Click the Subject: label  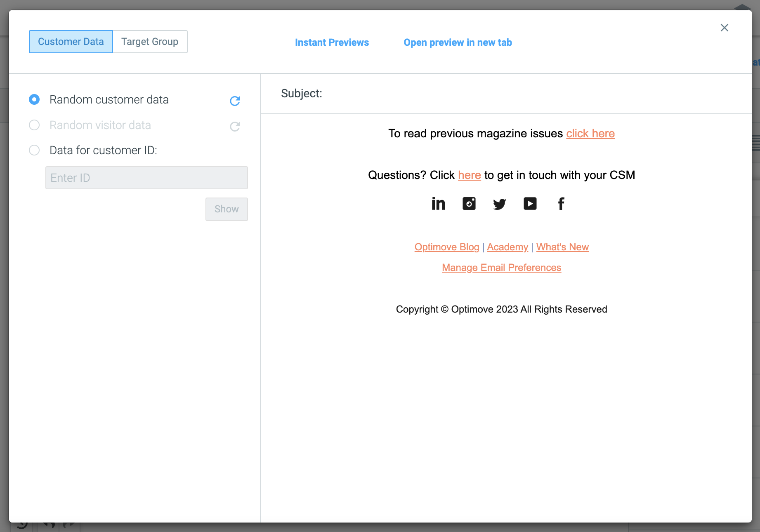302,94
